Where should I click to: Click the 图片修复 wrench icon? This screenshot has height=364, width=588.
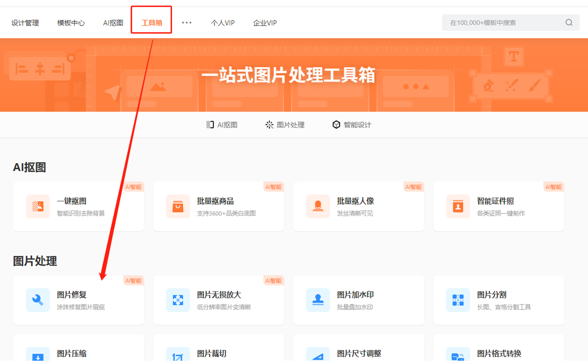(x=38, y=300)
